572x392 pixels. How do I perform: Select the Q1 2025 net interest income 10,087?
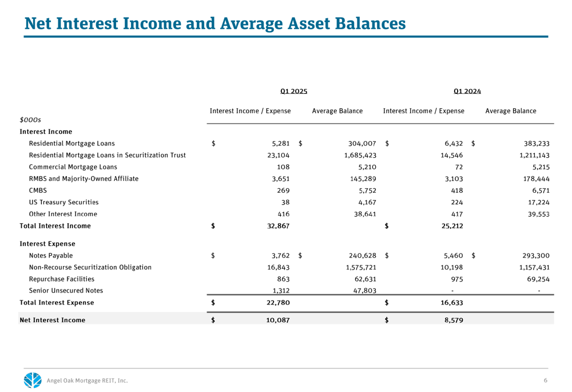(x=278, y=320)
